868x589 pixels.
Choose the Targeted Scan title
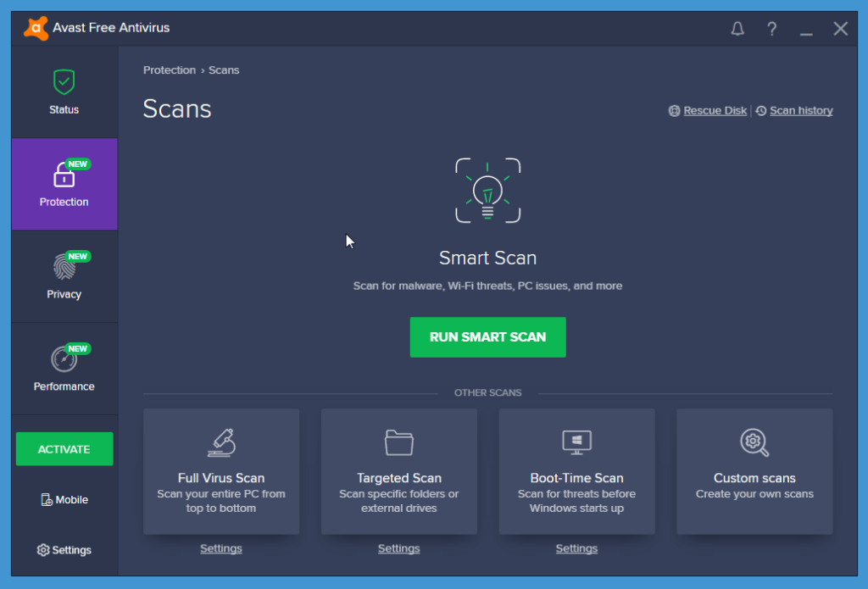[399, 478]
